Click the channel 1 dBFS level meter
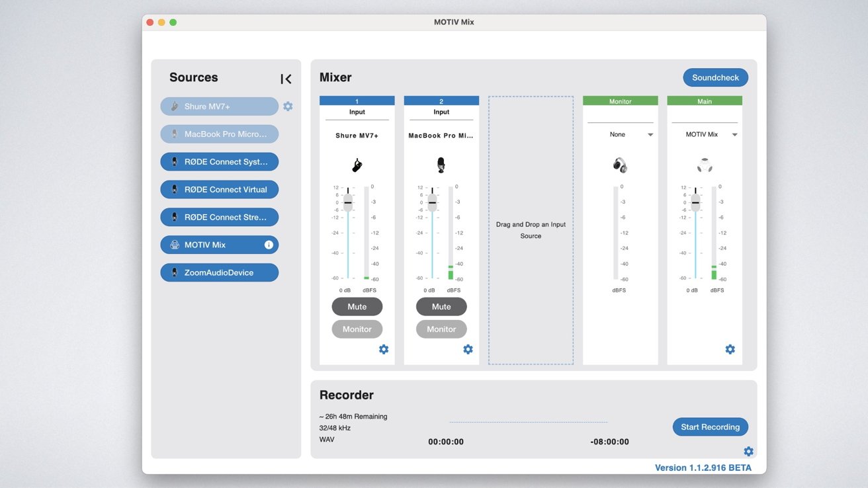This screenshot has height=488, width=868. coord(367,233)
